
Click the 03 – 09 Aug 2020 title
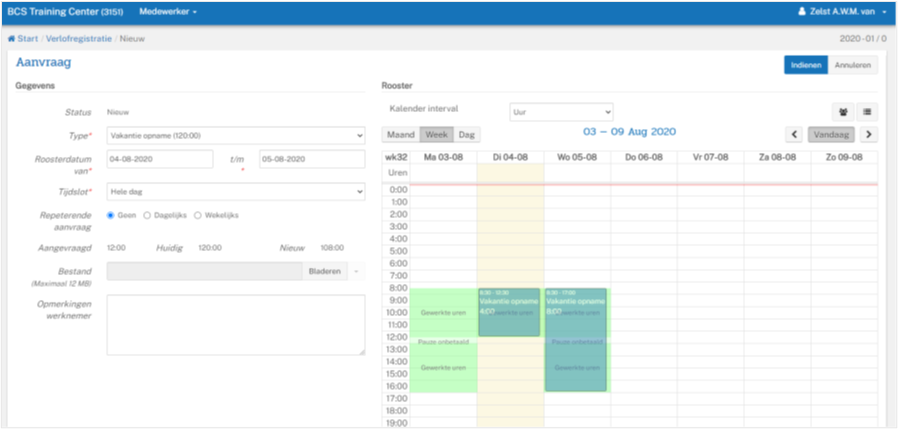[629, 132]
